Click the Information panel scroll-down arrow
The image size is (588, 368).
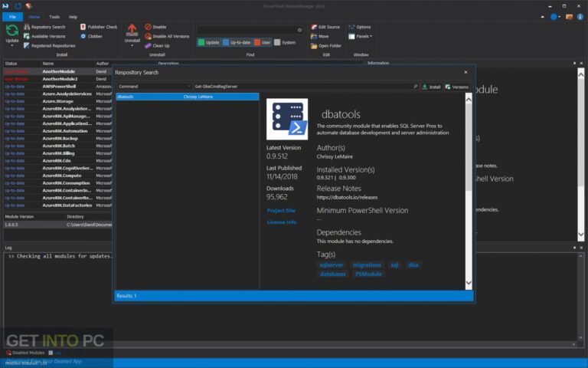coord(581,235)
